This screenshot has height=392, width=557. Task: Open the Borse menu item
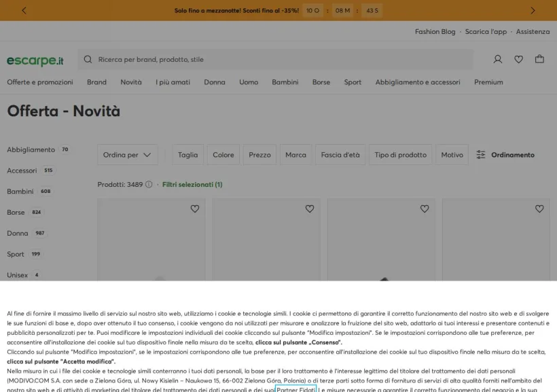[x=321, y=82]
